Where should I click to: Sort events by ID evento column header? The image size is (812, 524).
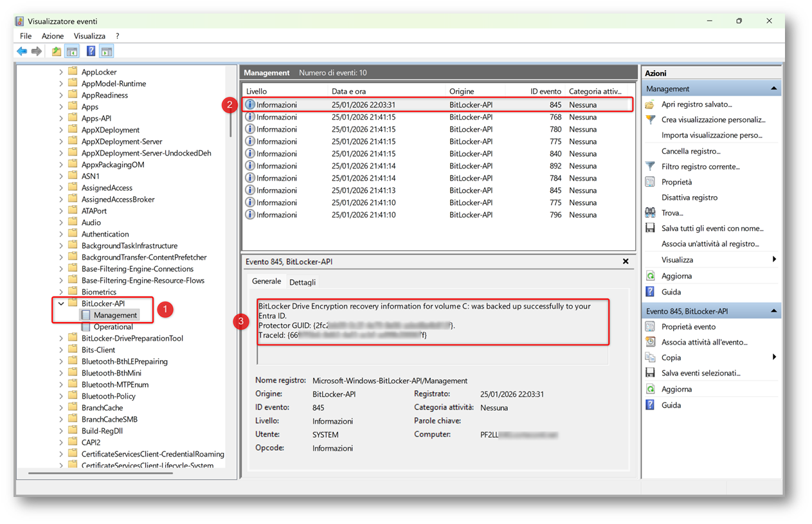[545, 91]
